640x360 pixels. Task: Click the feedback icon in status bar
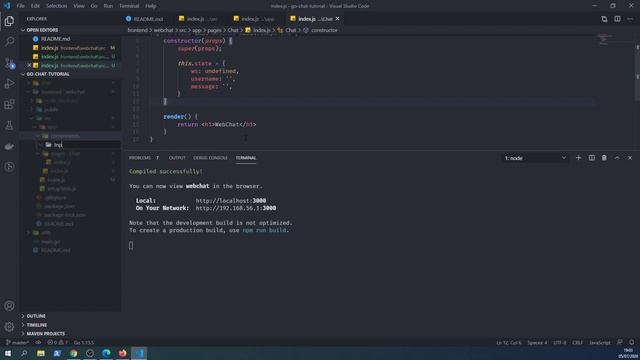tap(620, 342)
